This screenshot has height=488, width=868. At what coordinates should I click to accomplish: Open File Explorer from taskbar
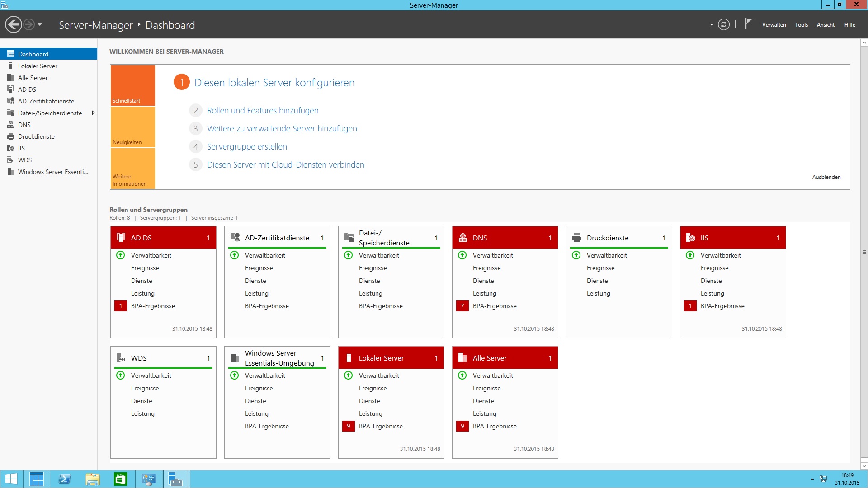[92, 479]
